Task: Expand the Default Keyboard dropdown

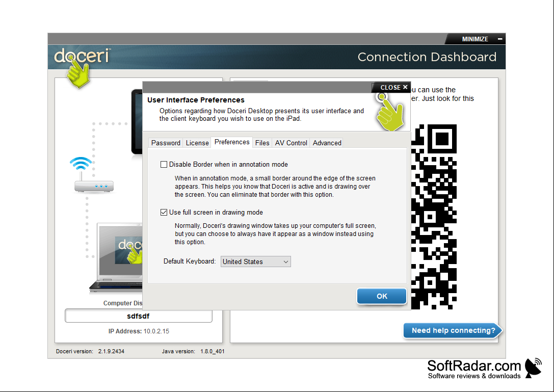Action: pyautogui.click(x=255, y=262)
